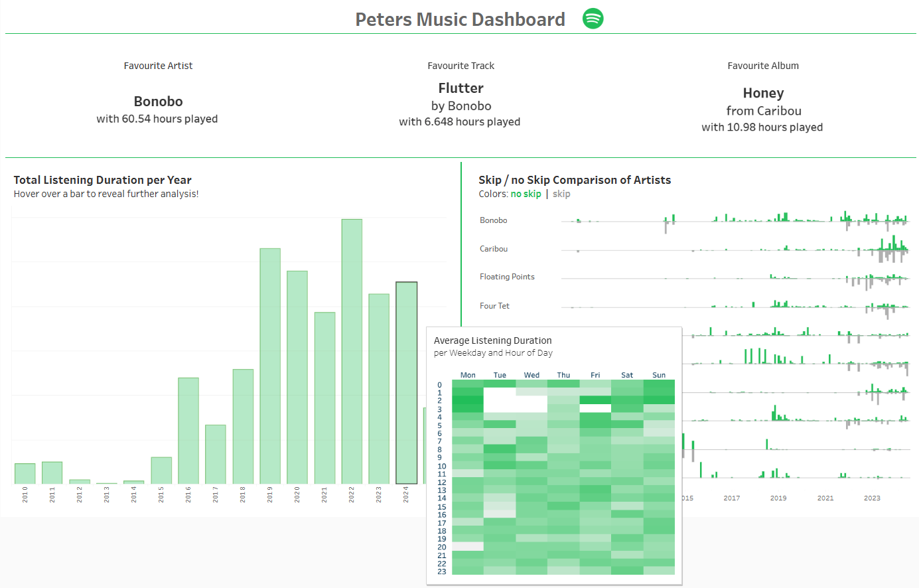Select the Floating Points artist row label
This screenshot has width=919, height=588.
[x=507, y=277]
